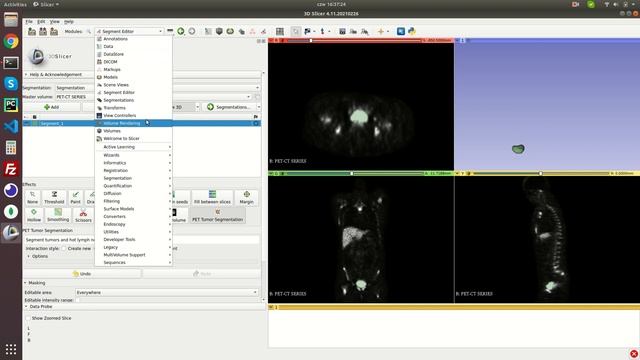
Task: Open the Modules selector dropdown
Action: (x=129, y=31)
